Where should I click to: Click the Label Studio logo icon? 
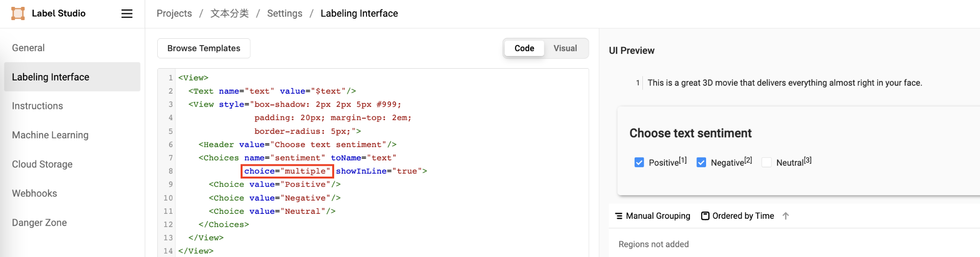(18, 13)
